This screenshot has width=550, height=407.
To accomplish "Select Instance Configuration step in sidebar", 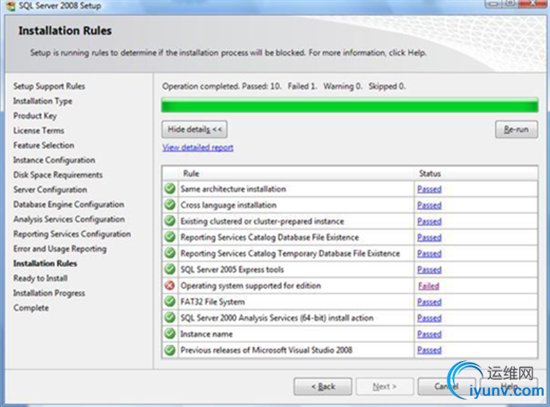I will pyautogui.click(x=54, y=160).
